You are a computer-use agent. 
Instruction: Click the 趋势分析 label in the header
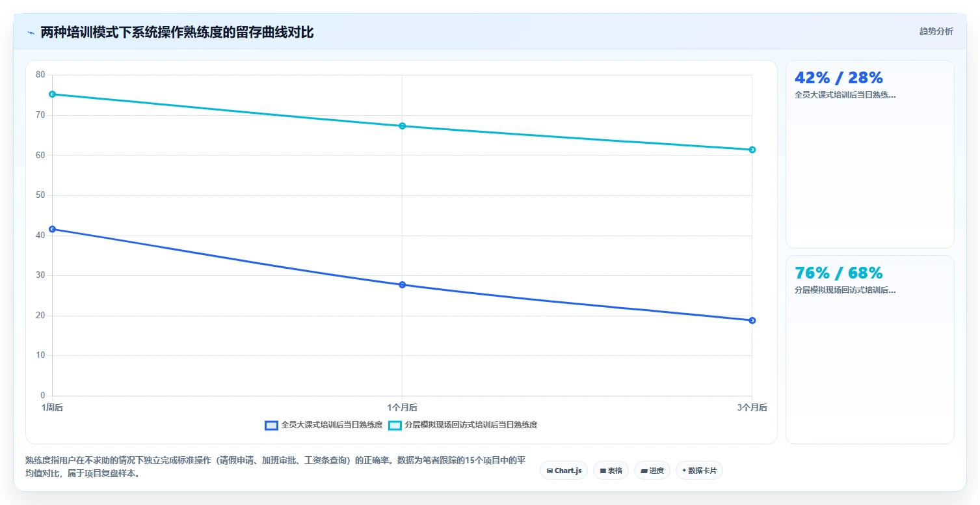(936, 32)
